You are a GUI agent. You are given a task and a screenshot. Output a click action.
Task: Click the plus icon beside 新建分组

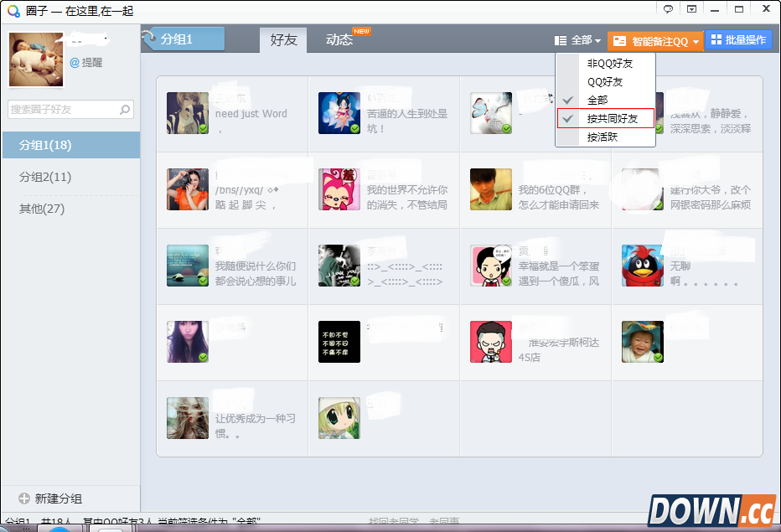point(23,498)
